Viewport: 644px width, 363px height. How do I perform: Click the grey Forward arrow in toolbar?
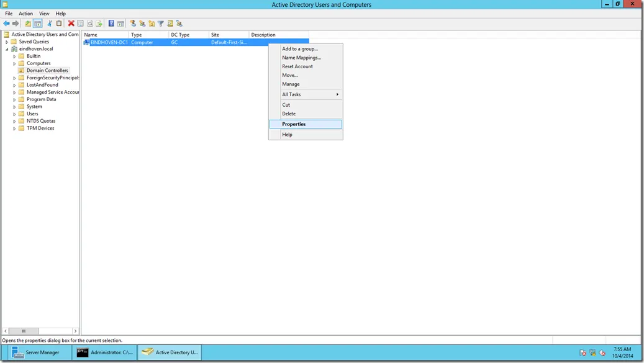click(x=16, y=24)
